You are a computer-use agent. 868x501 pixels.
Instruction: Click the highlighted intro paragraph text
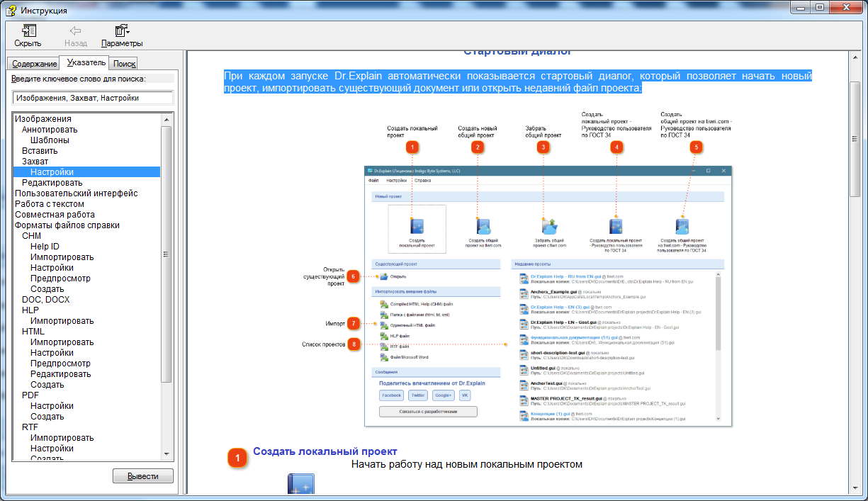[x=518, y=82]
